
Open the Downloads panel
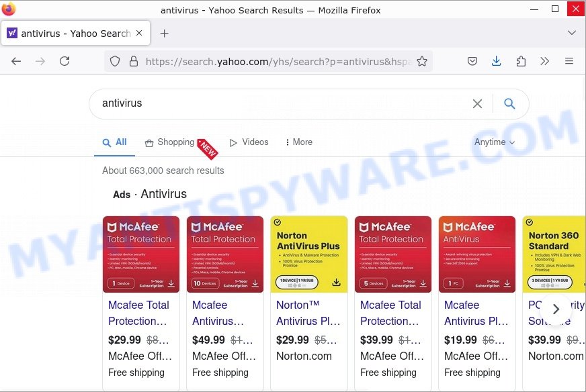(x=497, y=61)
